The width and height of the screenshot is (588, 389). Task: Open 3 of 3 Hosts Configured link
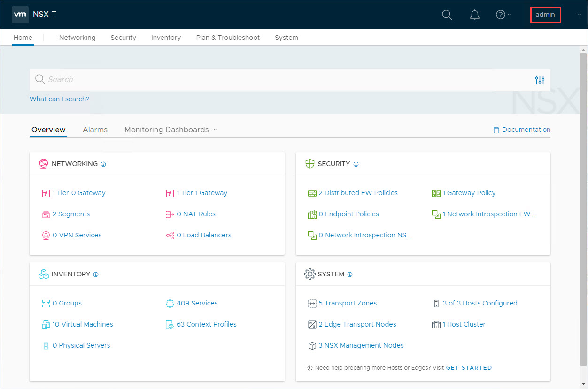click(x=480, y=303)
